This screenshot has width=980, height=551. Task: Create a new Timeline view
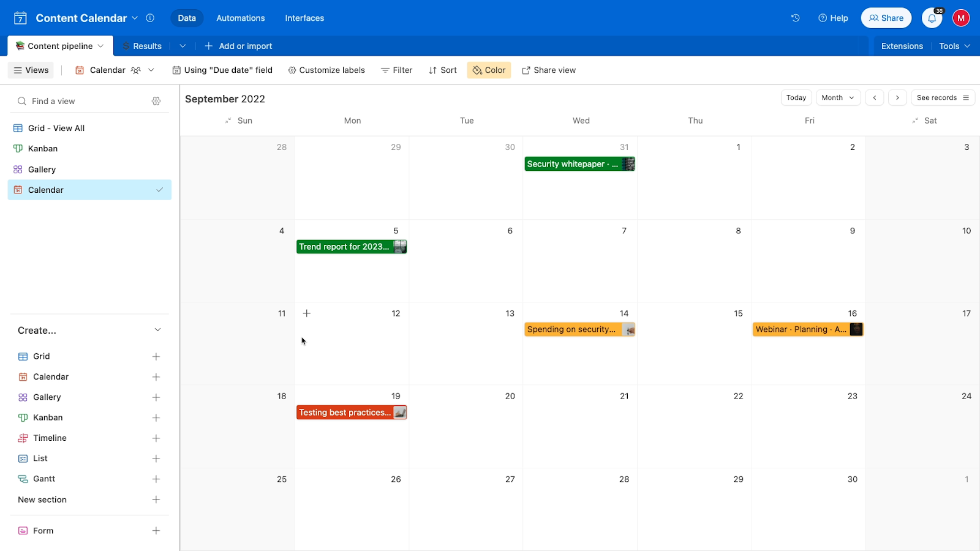[x=156, y=438]
